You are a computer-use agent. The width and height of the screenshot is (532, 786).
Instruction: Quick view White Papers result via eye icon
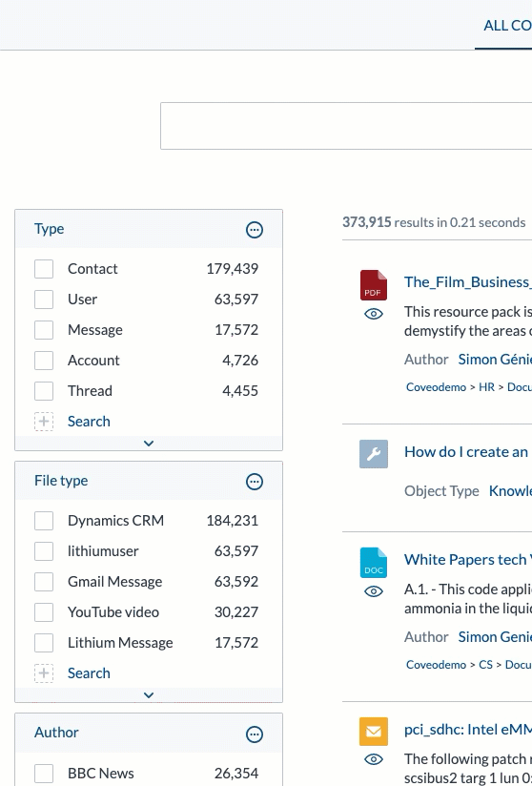pyautogui.click(x=374, y=591)
